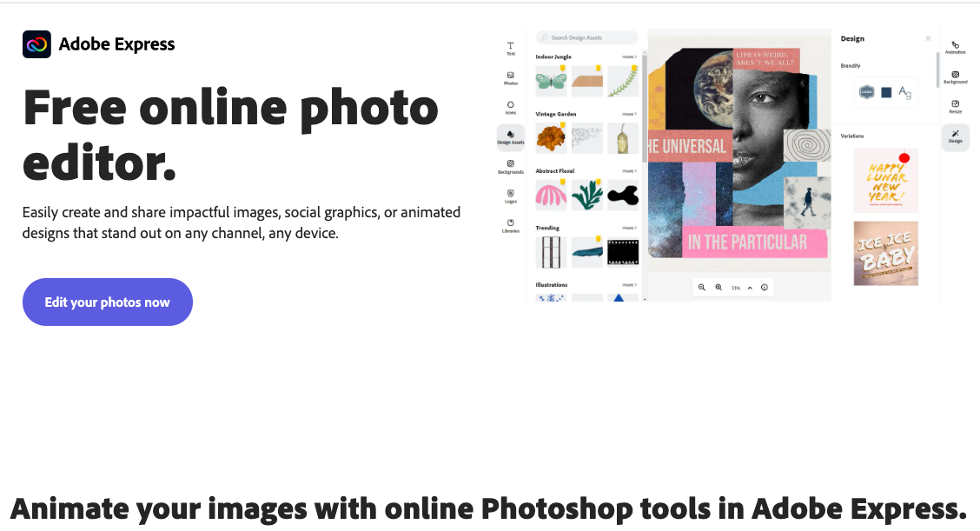The height and width of the screenshot is (531, 980).
Task: Select the Text tool in the left sidebar
Action: 510,46
